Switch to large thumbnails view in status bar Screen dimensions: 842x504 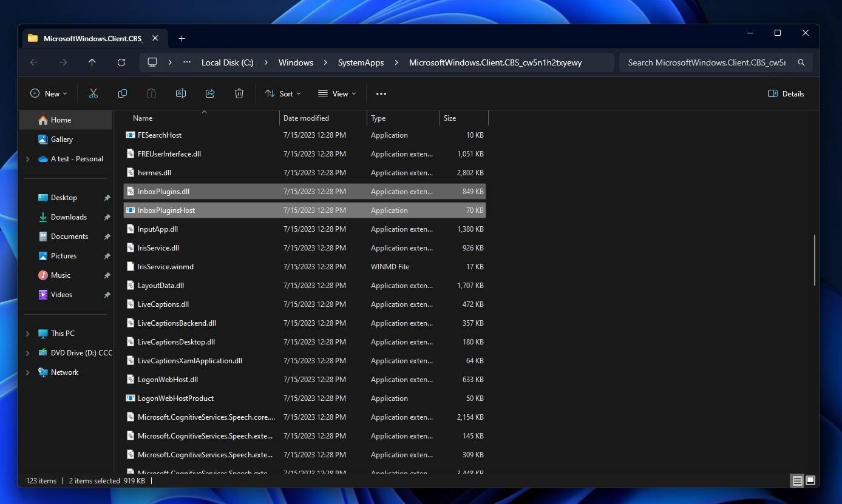(x=810, y=480)
